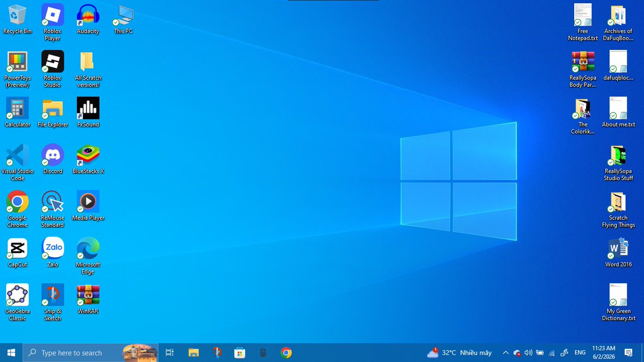Select the Recycle Bin desktop icon
The width and height of the screenshot is (644, 362).
pos(17,19)
